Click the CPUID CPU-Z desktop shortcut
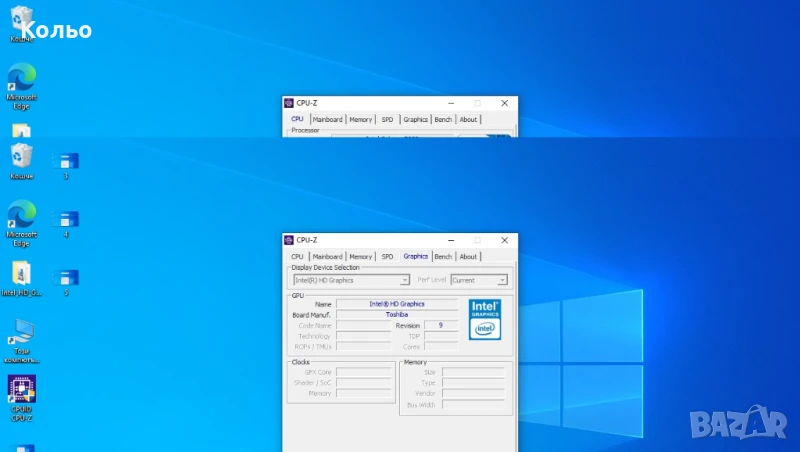This screenshot has width=800, height=452. [21, 391]
